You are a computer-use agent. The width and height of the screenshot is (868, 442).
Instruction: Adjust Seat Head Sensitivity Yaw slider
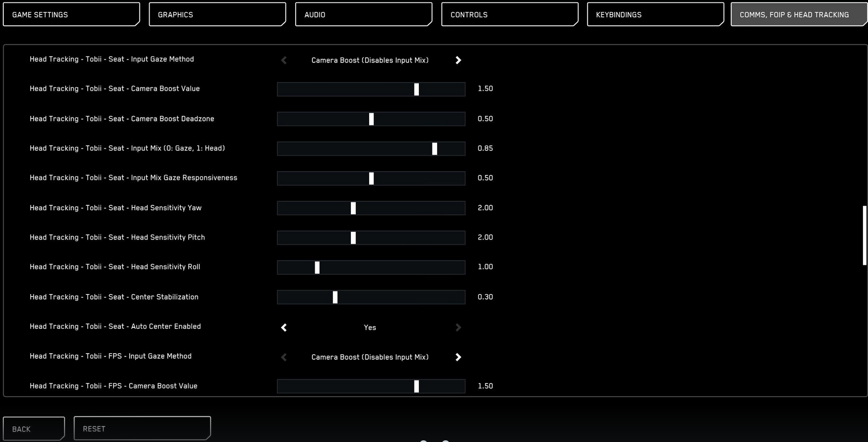(371, 208)
